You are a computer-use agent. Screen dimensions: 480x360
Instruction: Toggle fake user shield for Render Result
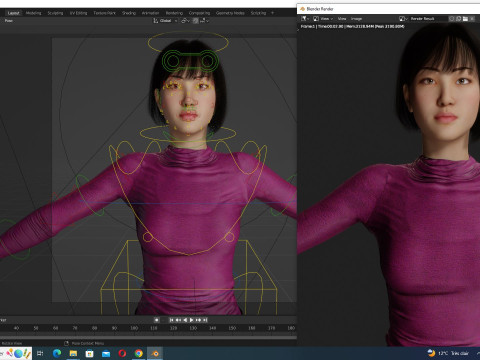[452, 19]
